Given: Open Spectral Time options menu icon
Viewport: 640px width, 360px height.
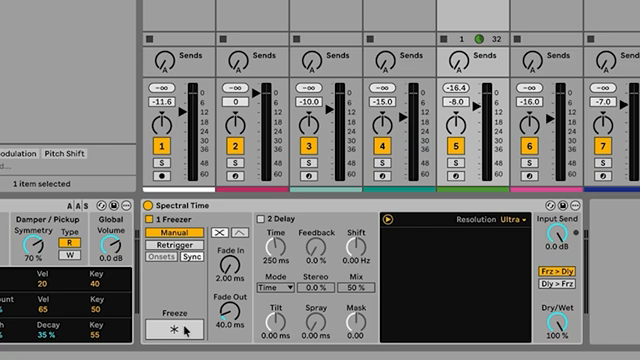Looking at the screenshot, I should coord(575,205).
